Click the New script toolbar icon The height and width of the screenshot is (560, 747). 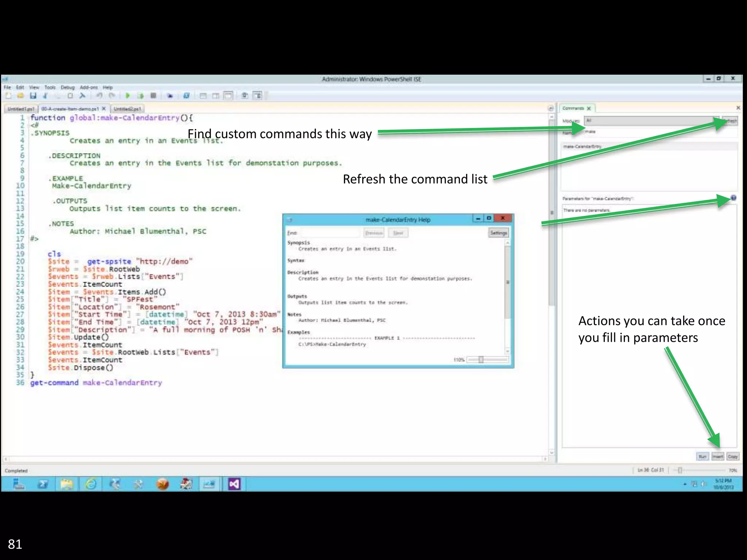8,96
